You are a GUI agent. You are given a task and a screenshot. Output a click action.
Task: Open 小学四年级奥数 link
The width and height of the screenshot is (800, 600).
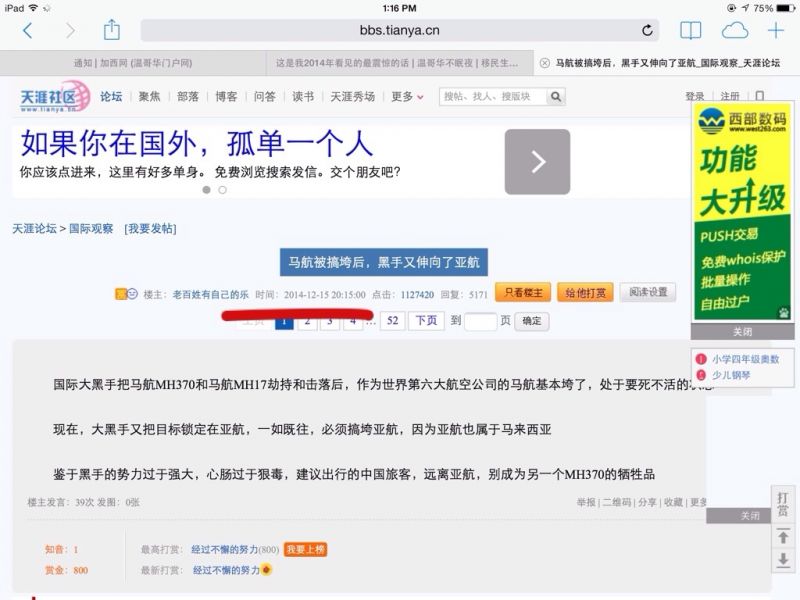click(745, 359)
